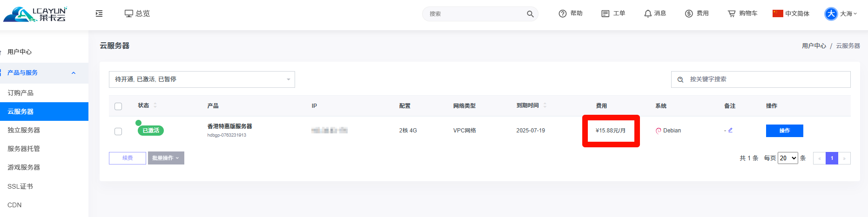The width and height of the screenshot is (868, 217).
Task: Select 独立服务器 in the sidebar
Action: point(24,130)
